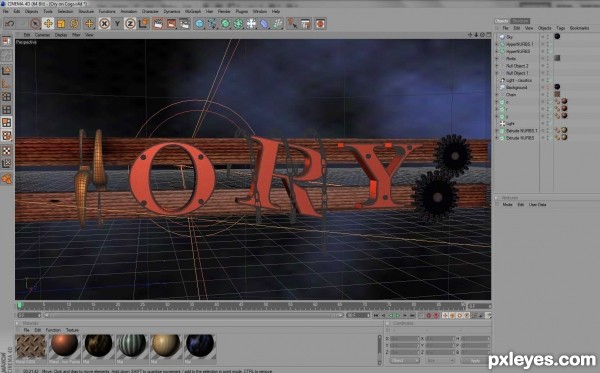Click the Render View clapperboard icon
600x373 pixels.
158,24
